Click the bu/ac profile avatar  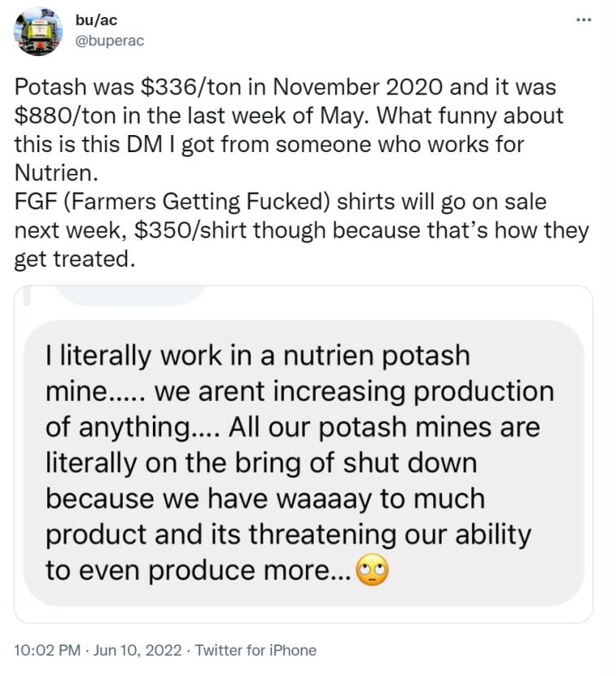coord(39,33)
